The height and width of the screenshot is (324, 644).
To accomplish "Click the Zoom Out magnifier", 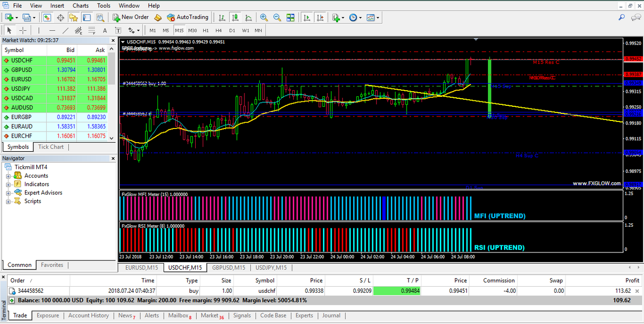I will point(277,17).
